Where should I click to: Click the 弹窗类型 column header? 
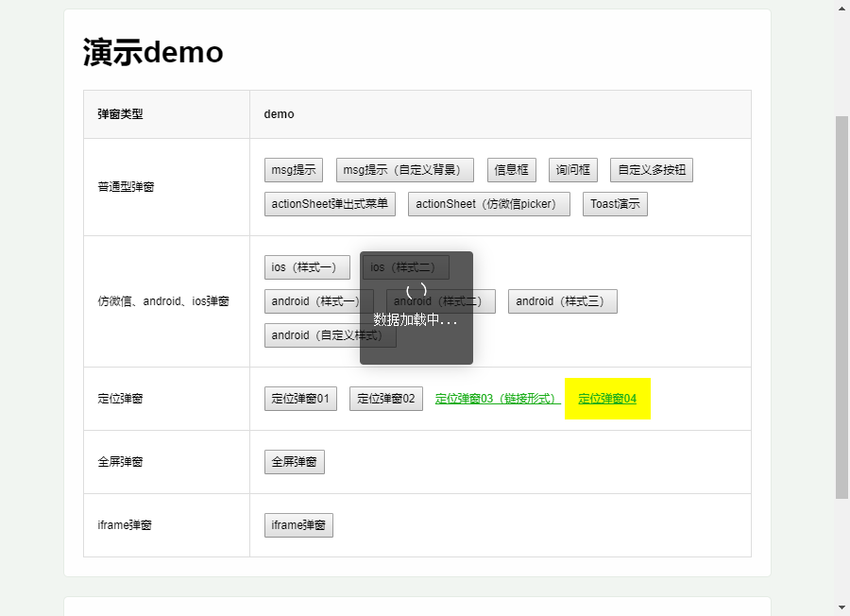click(120, 114)
